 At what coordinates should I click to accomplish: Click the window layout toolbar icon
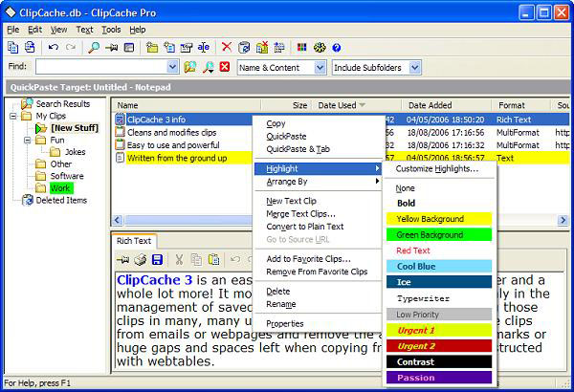129,47
